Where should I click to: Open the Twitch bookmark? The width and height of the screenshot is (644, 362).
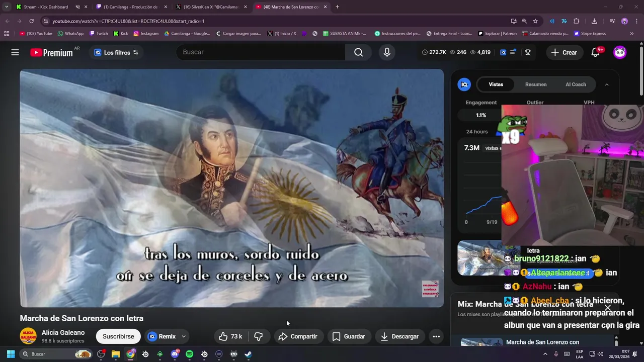99,34
